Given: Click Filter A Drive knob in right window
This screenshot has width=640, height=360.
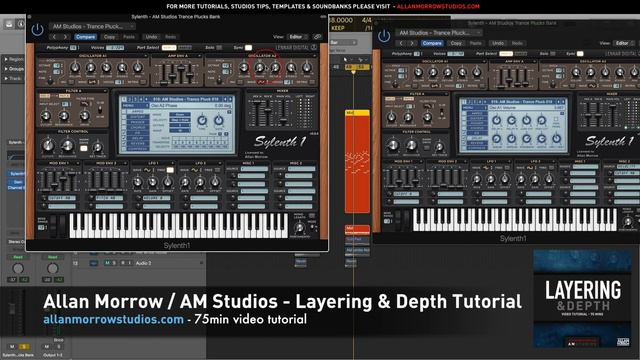Looking at the screenshot, I should 427,118.
